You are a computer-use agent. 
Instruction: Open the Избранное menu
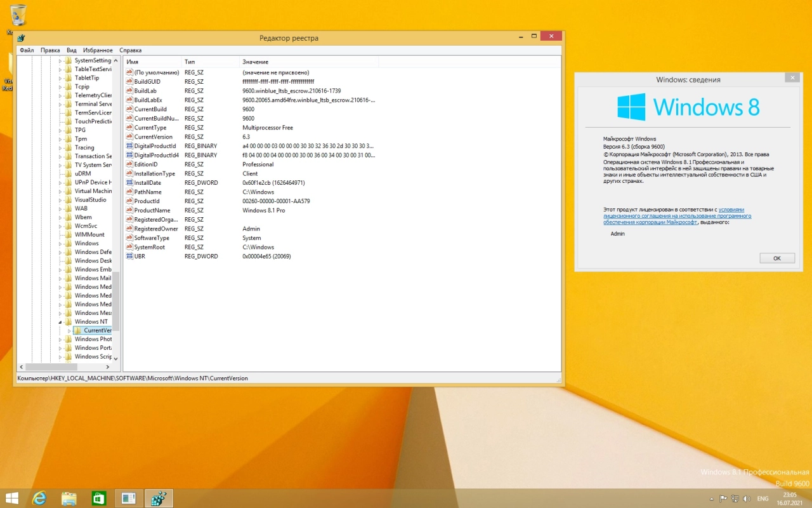(x=98, y=50)
